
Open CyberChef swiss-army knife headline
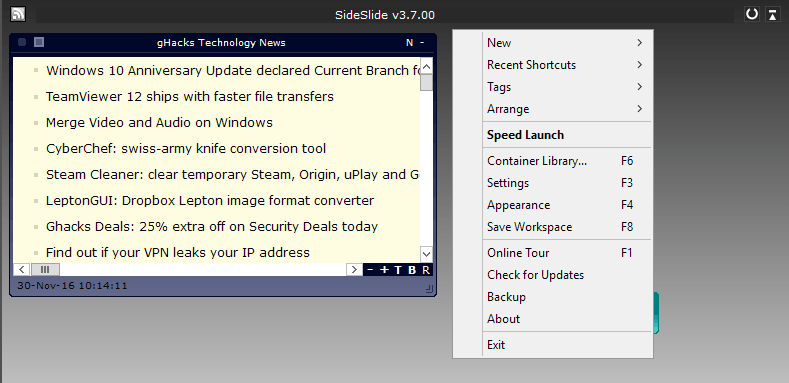click(x=186, y=148)
